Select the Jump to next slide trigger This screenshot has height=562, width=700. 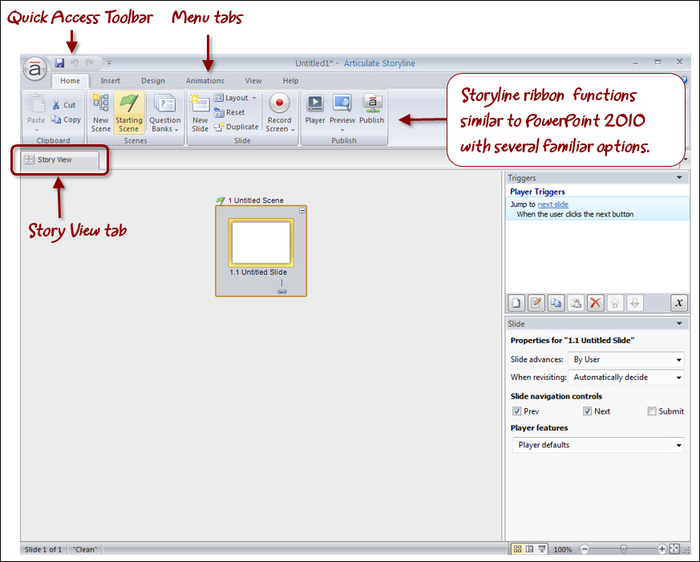tap(597, 209)
